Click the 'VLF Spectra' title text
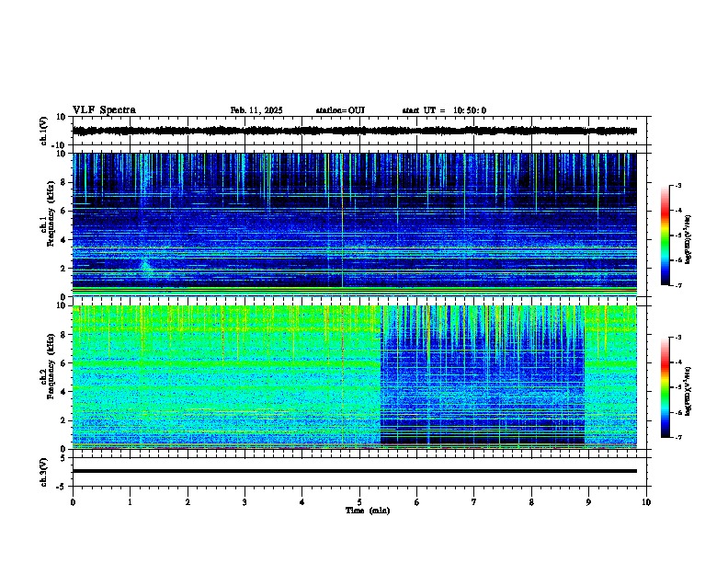 pyautogui.click(x=105, y=110)
